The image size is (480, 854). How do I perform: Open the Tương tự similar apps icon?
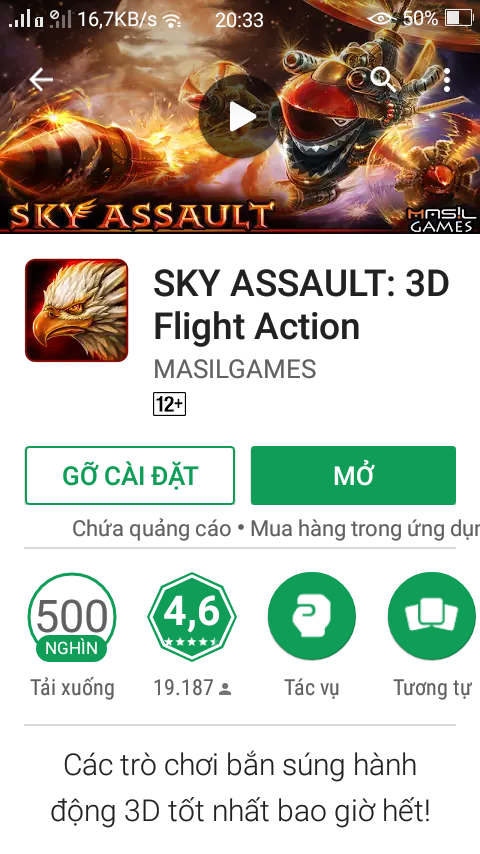pos(432,617)
